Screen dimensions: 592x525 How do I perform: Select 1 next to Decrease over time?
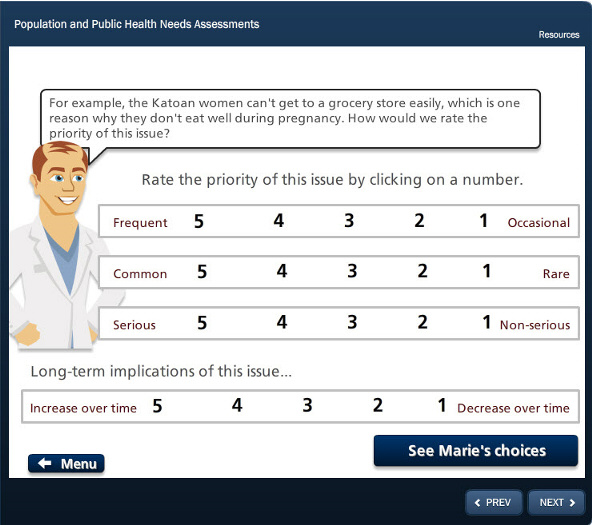tap(442, 405)
